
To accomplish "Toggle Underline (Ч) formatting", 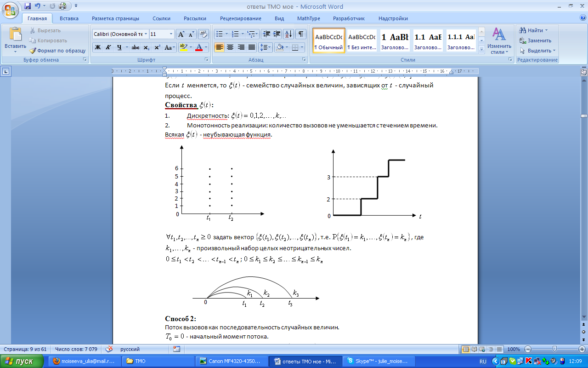I will pyautogui.click(x=119, y=47).
